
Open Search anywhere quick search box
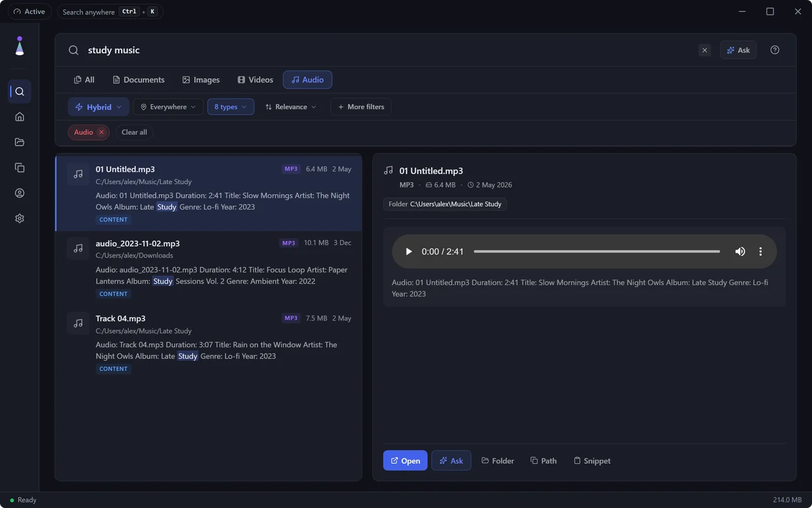[x=110, y=11]
